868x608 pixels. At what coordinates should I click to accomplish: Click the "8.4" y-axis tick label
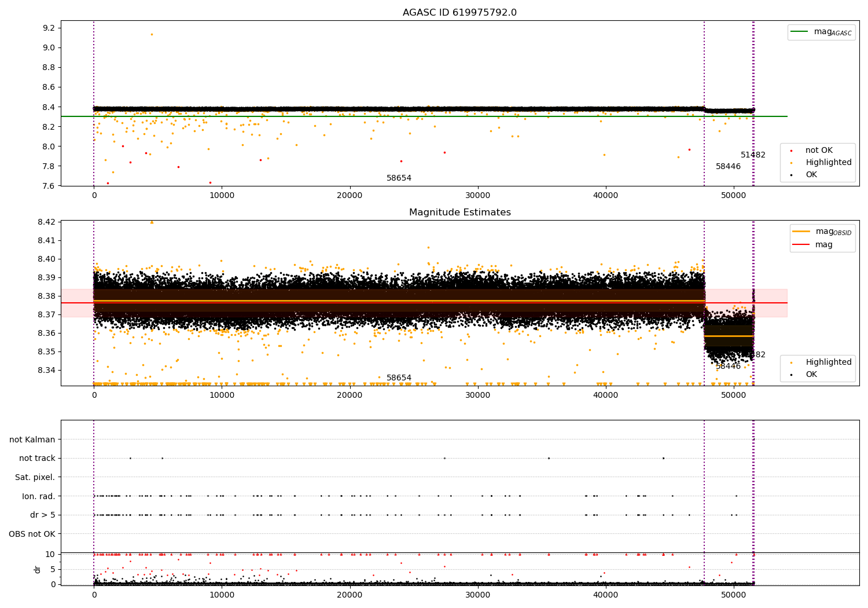49,107
